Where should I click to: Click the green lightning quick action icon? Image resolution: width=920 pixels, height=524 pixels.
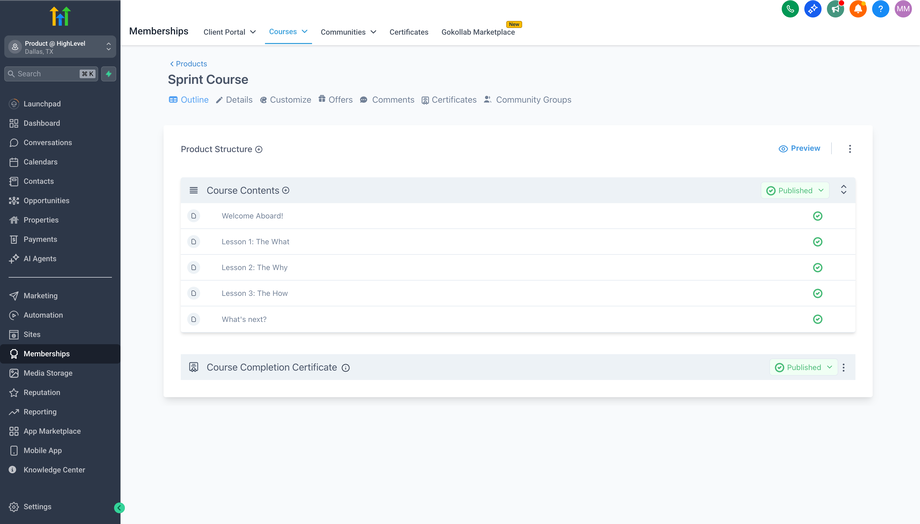109,74
